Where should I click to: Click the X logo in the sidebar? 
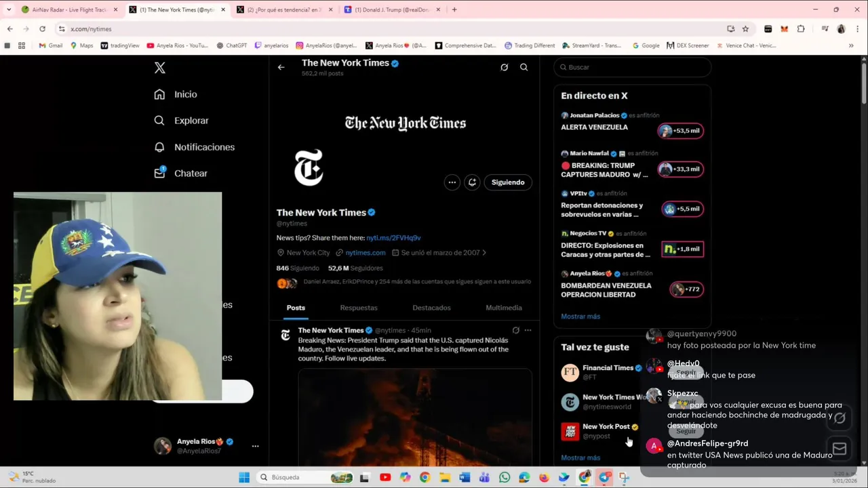159,68
